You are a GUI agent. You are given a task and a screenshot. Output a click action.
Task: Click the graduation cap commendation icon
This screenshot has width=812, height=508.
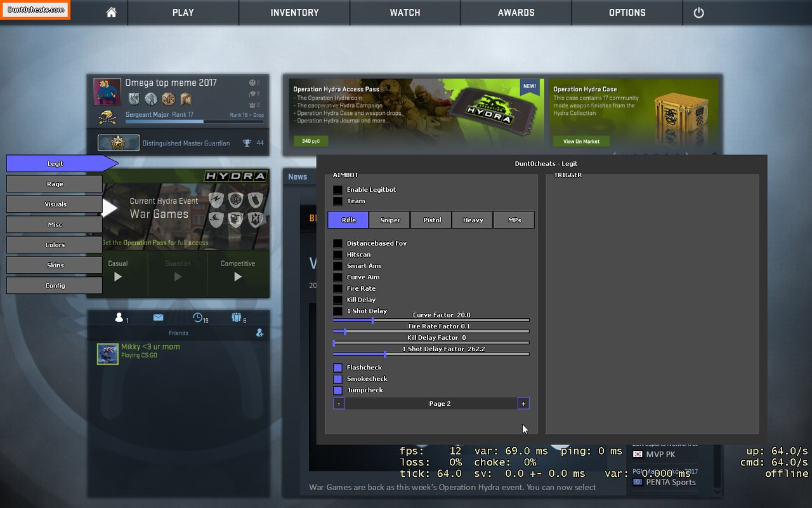(x=252, y=94)
